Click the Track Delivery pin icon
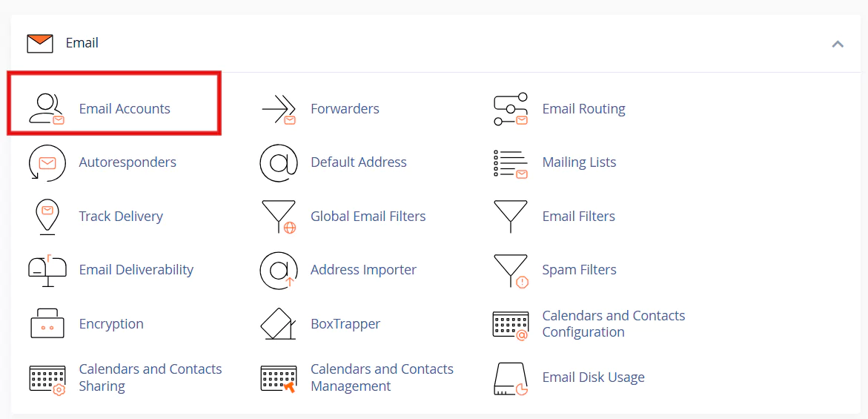Screen dimensions: 868x419 coord(47,217)
